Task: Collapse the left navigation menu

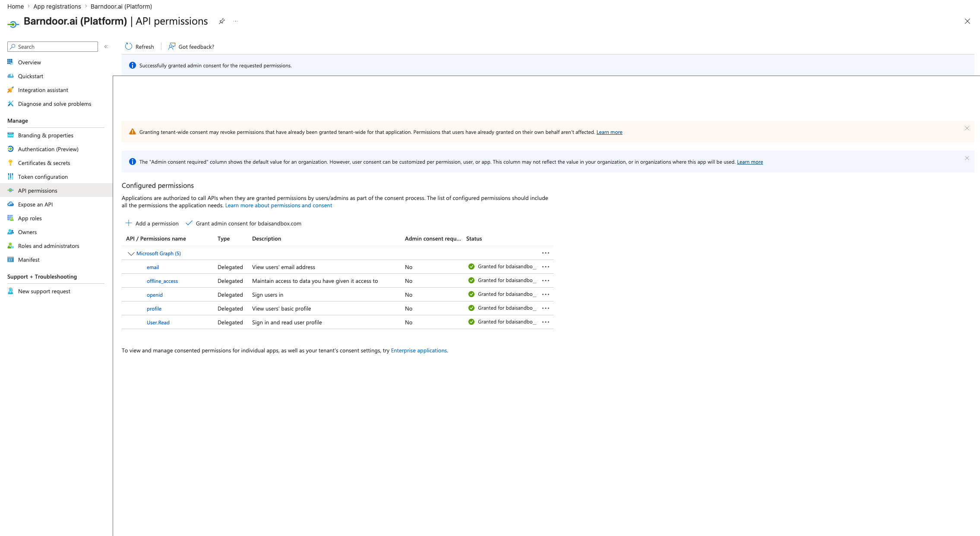Action: (106, 47)
